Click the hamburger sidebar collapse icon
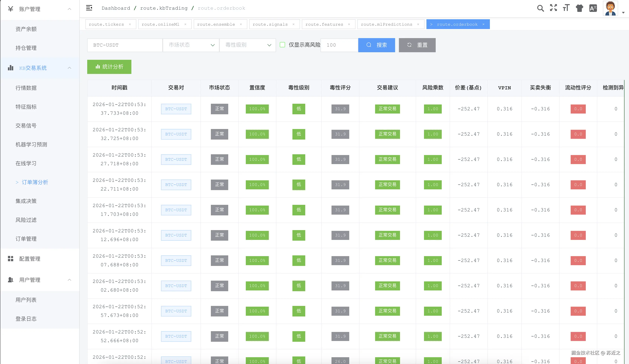 [89, 8]
